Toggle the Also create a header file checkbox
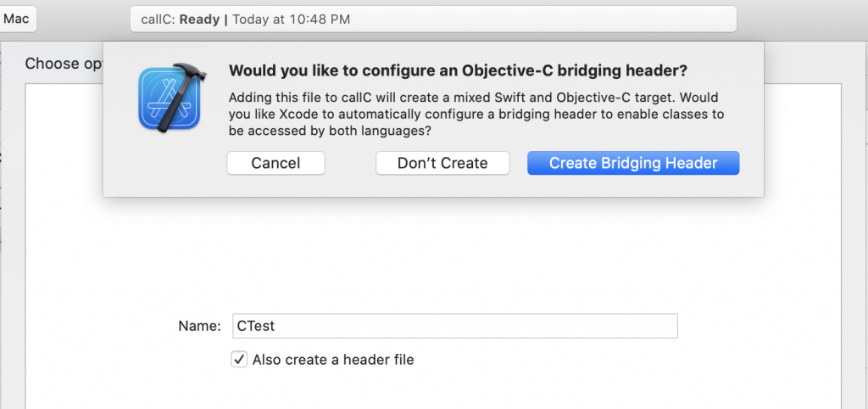This screenshot has width=868, height=409. pos(239,359)
